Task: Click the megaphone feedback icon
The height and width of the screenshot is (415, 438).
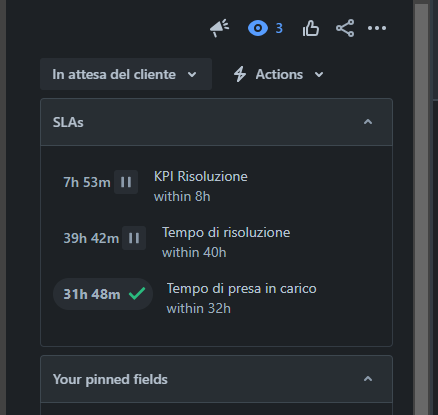Action: 219,28
